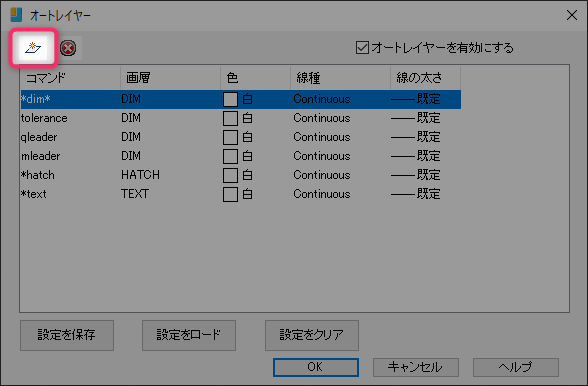Click Continuous linetype in tolerance row
This screenshot has height=386, width=588.
pyautogui.click(x=322, y=118)
